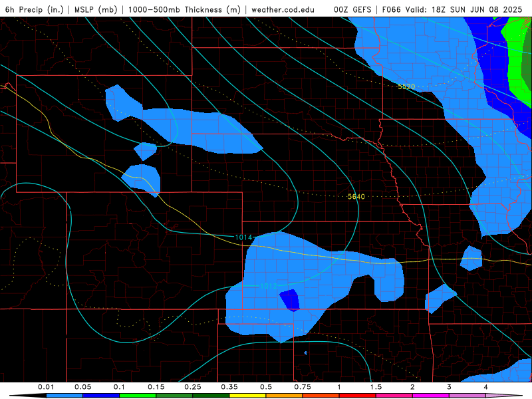Select the pink 1.5–2 legend swatch
532x399 pixels.
point(394,396)
